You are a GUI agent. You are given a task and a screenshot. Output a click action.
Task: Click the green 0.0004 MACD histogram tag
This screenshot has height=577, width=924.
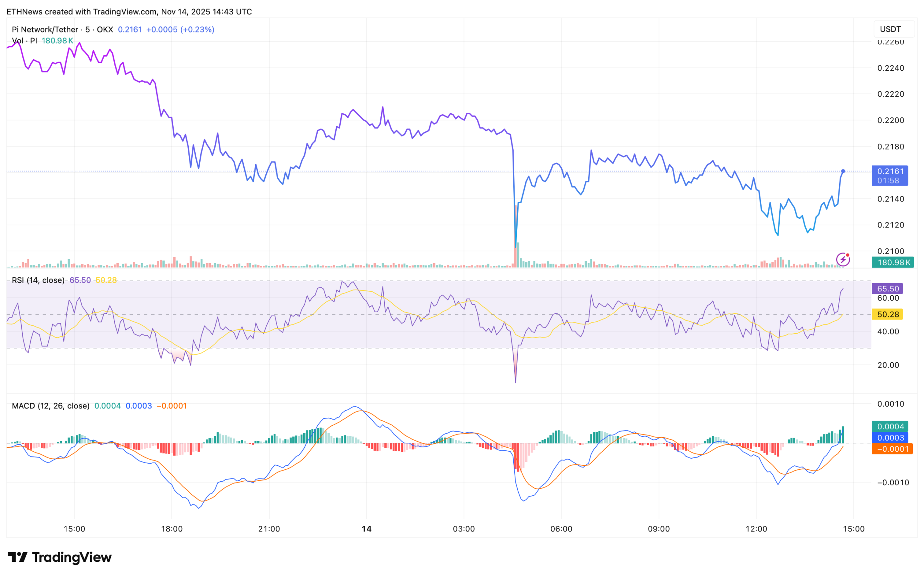890,427
